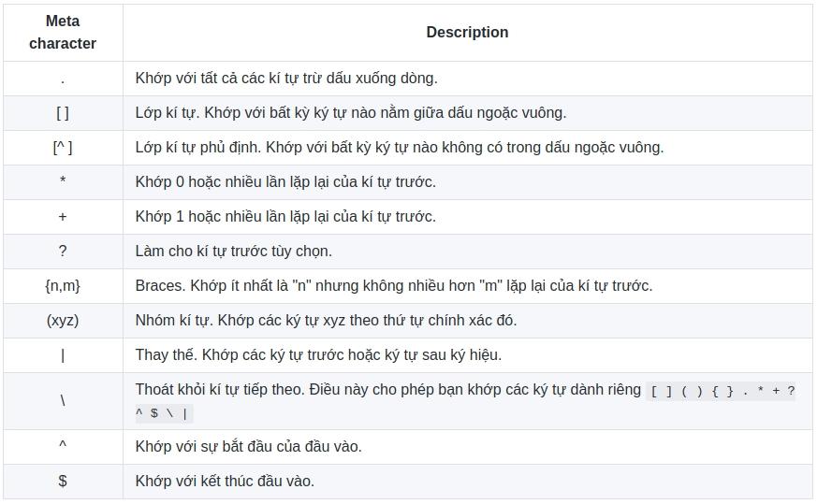Click the "{n,m}" braces cell
The image size is (817, 504).
coord(63,286)
